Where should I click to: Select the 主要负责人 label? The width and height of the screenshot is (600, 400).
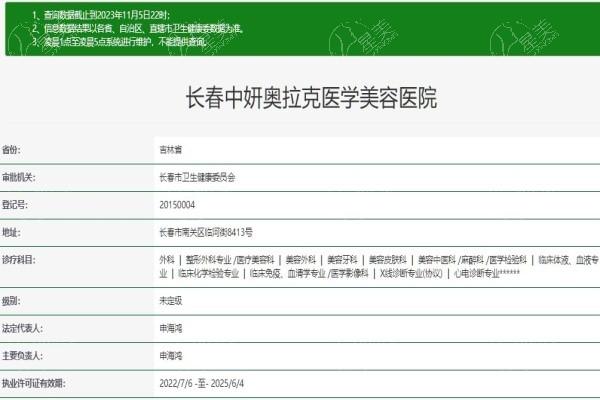coord(22,356)
